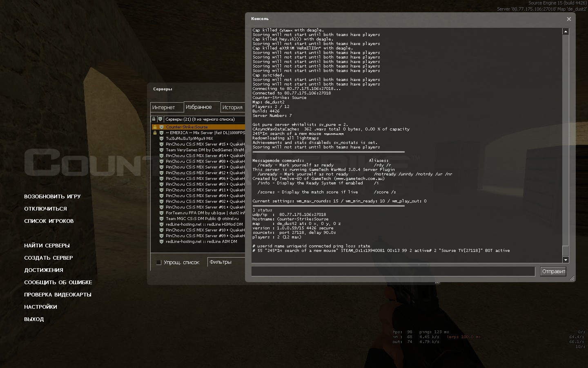The image size is (588, 368).
Task: Open the Фильтры button in server browser
Action: [227, 262]
